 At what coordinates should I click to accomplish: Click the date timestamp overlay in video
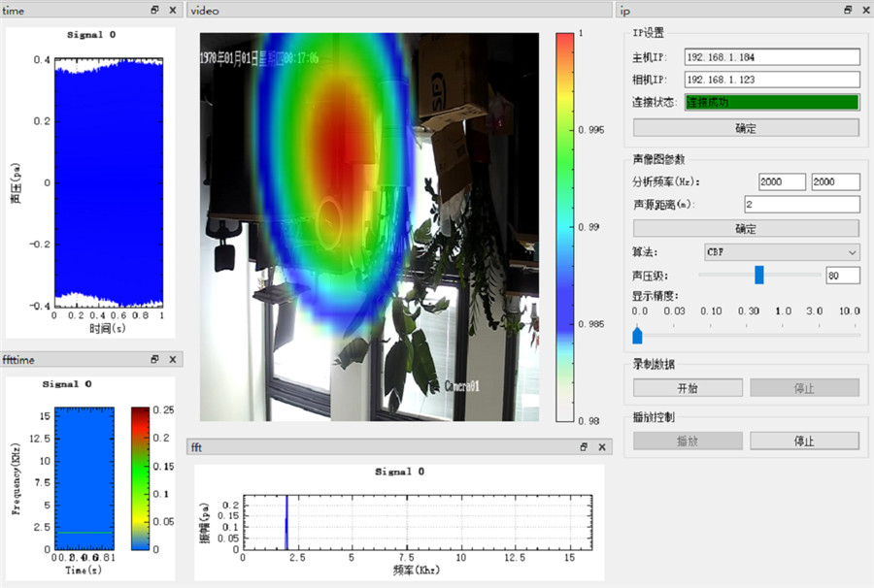click(259, 58)
